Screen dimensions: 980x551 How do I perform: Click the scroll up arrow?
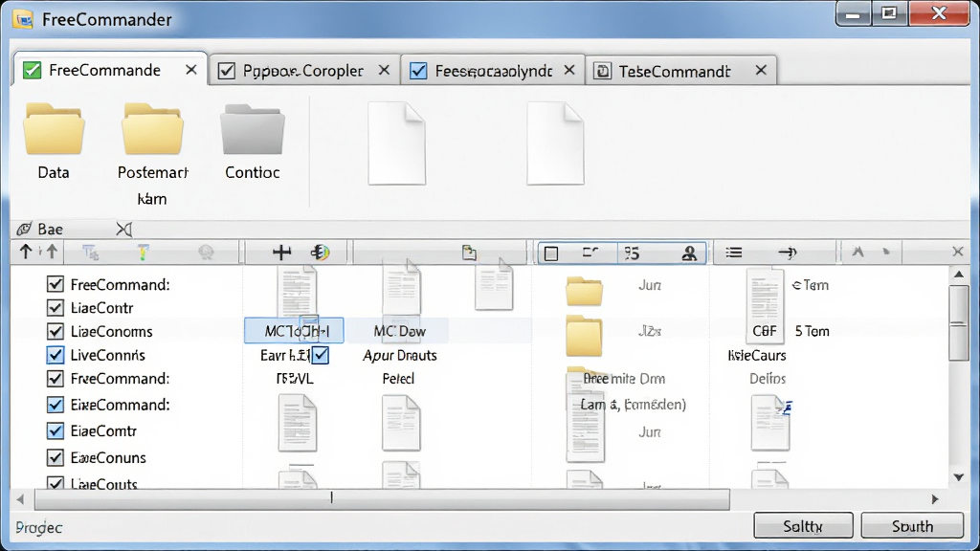pyautogui.click(x=959, y=275)
